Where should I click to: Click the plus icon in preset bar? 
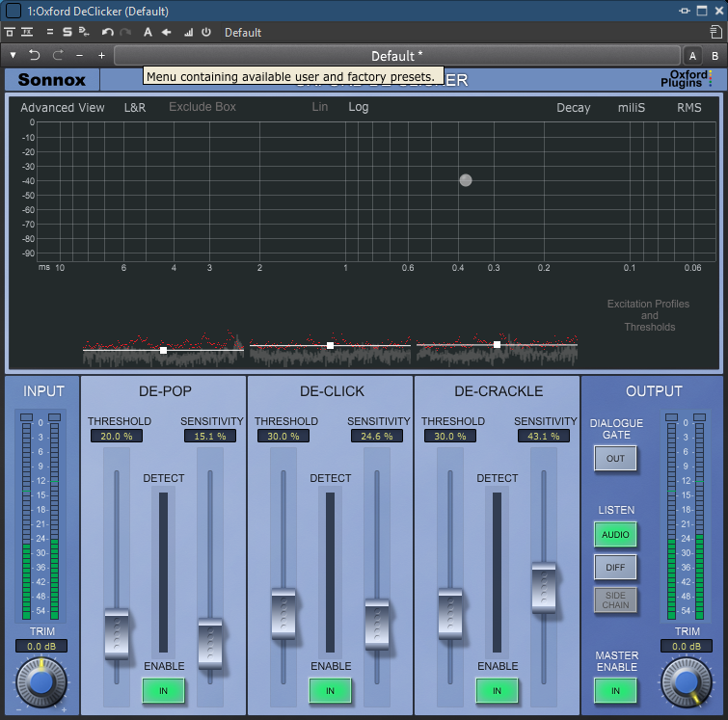101,56
